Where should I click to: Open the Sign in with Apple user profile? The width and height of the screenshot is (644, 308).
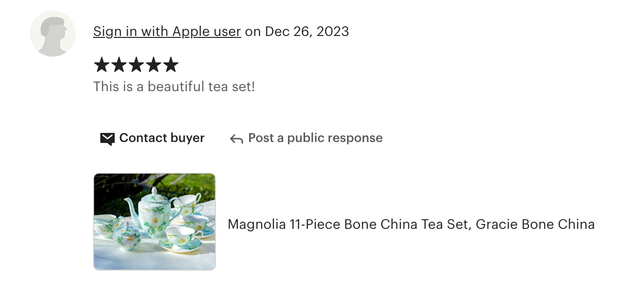[167, 32]
